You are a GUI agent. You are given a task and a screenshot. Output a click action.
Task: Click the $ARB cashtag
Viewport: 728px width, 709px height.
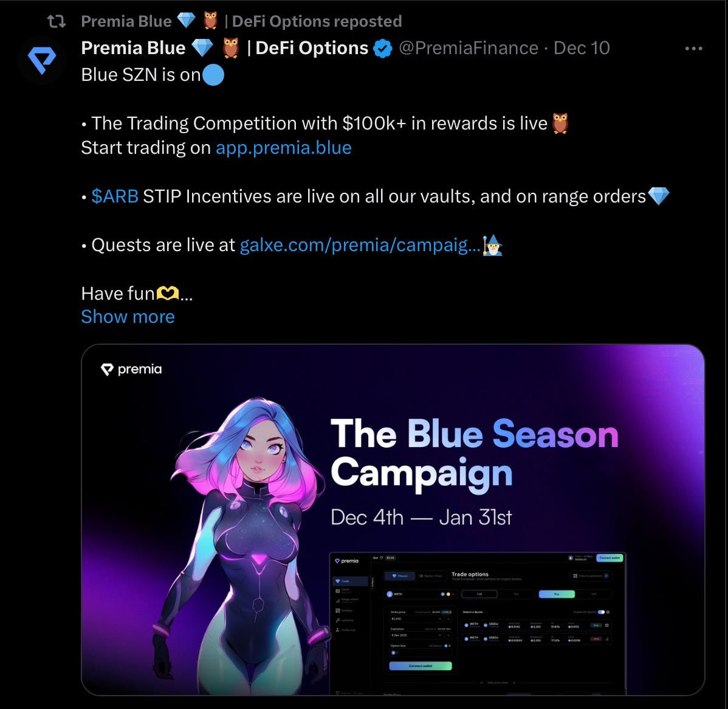pos(115,196)
